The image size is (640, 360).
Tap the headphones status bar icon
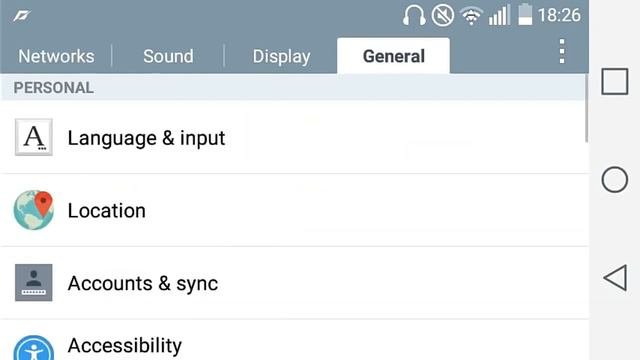[414, 16]
